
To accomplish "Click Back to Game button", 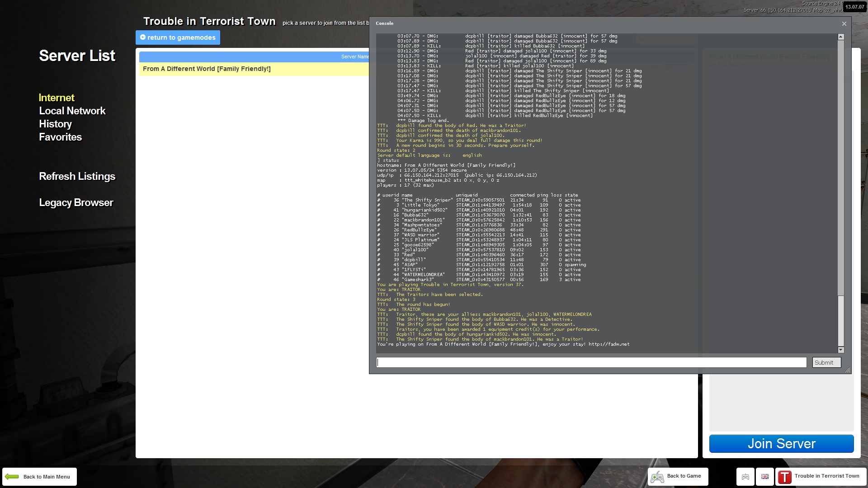I will (x=678, y=476).
